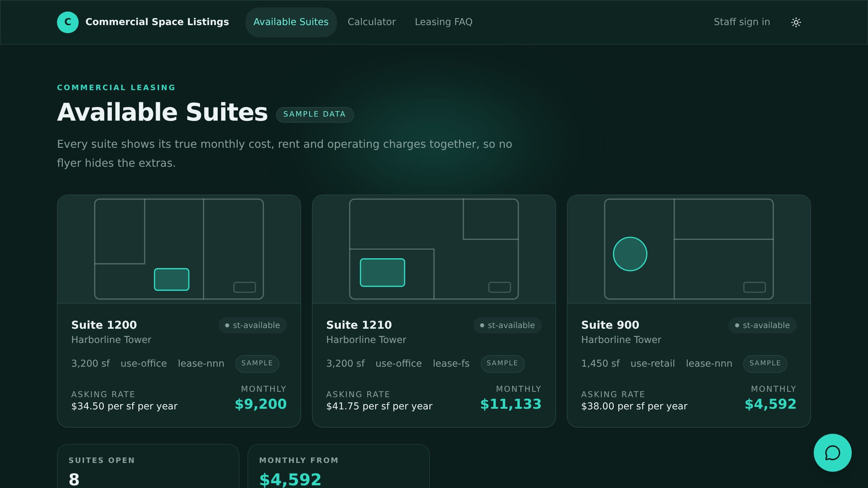This screenshot has width=868, height=488.
Task: Open the Suite 1200 floor plan thumbnail
Action: 179,249
